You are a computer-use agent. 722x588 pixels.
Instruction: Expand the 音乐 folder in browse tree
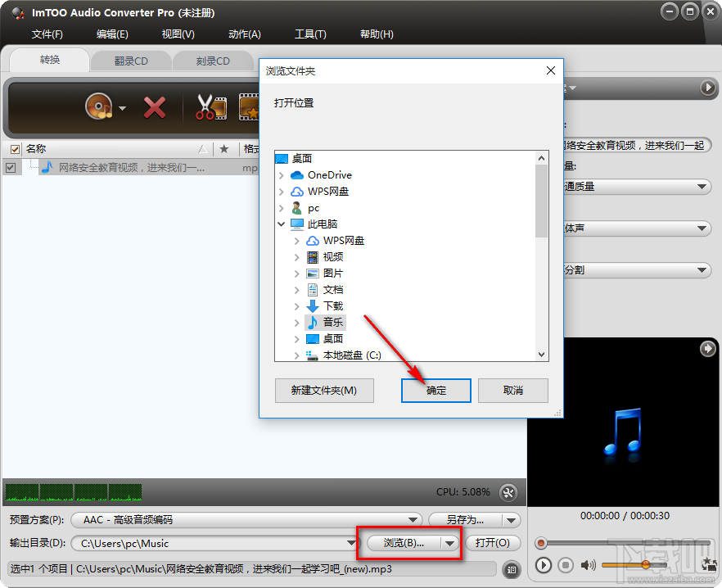(297, 322)
